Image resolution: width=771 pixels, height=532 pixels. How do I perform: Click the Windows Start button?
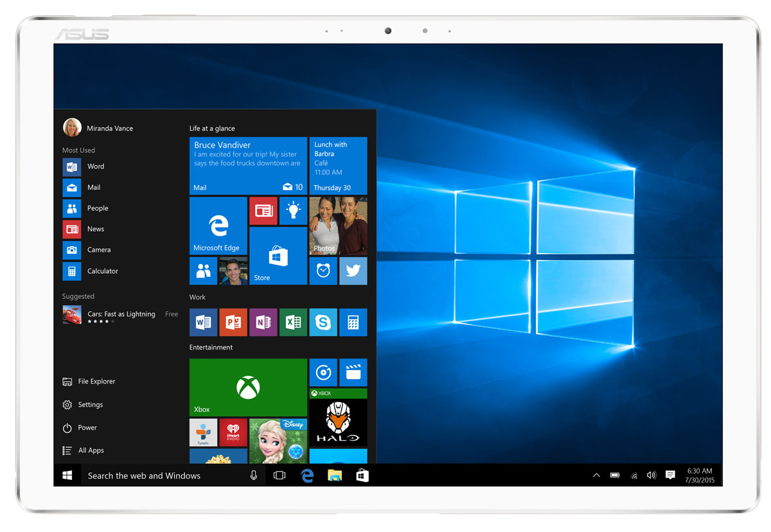click(67, 475)
